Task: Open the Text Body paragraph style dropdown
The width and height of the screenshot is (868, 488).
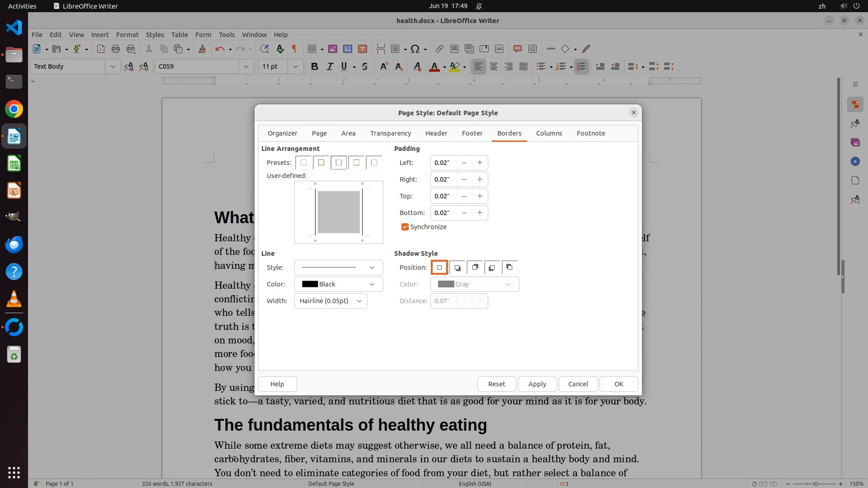Action: (x=113, y=66)
